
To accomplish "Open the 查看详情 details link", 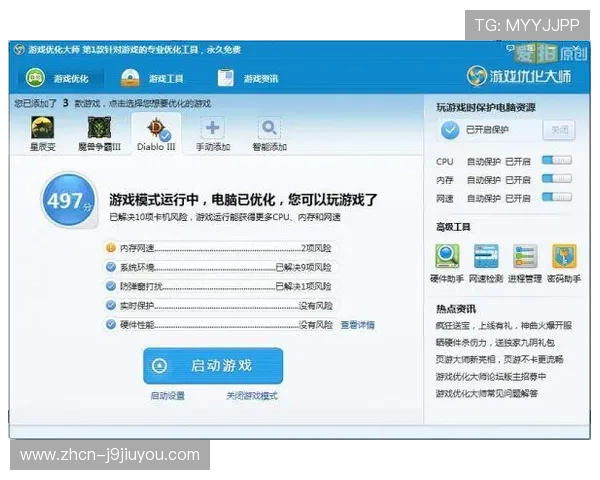I will point(357,325).
